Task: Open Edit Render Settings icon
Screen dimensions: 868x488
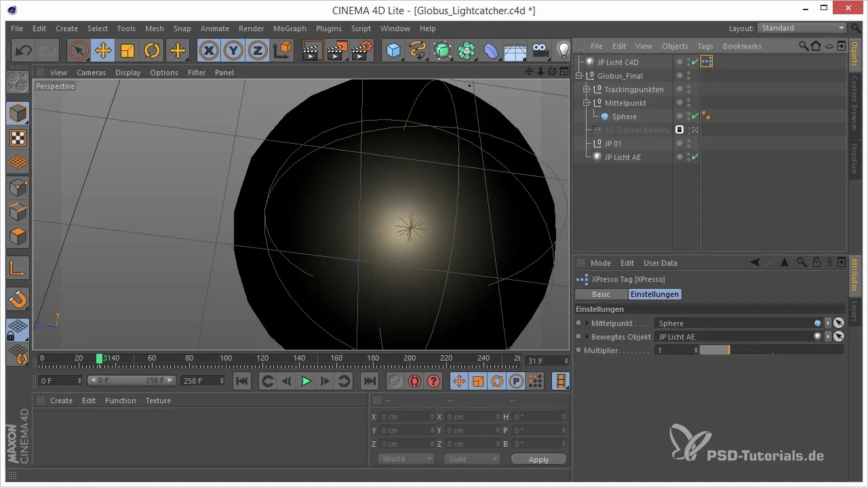Action: pos(362,50)
